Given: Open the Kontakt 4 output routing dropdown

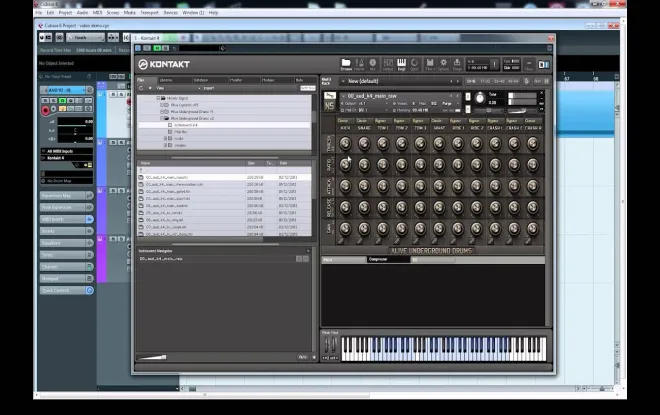Looking at the screenshot, I should pos(67,158).
